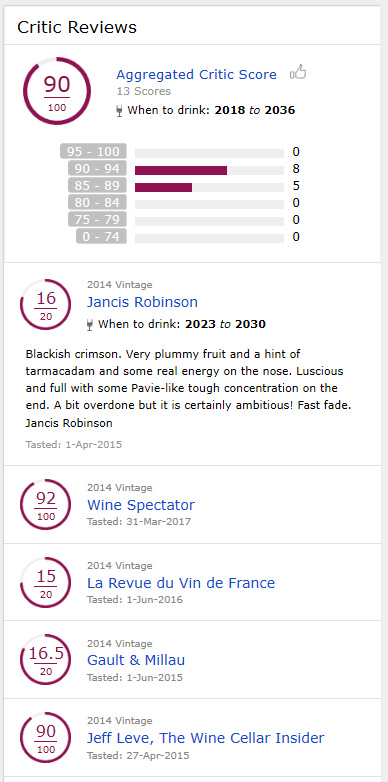Select the 90 - 94 score range label
The image size is (388, 782).
pyautogui.click(x=97, y=169)
